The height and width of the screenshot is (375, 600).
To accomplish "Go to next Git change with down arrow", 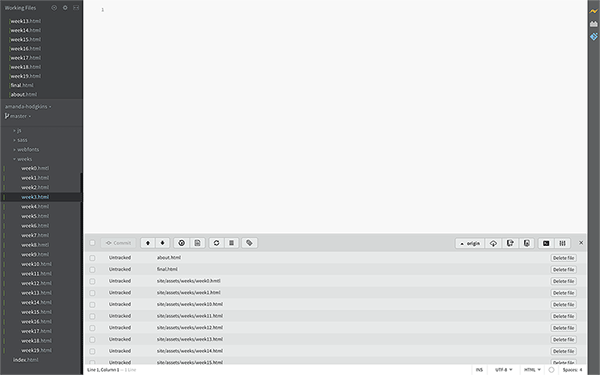I will [x=162, y=243].
